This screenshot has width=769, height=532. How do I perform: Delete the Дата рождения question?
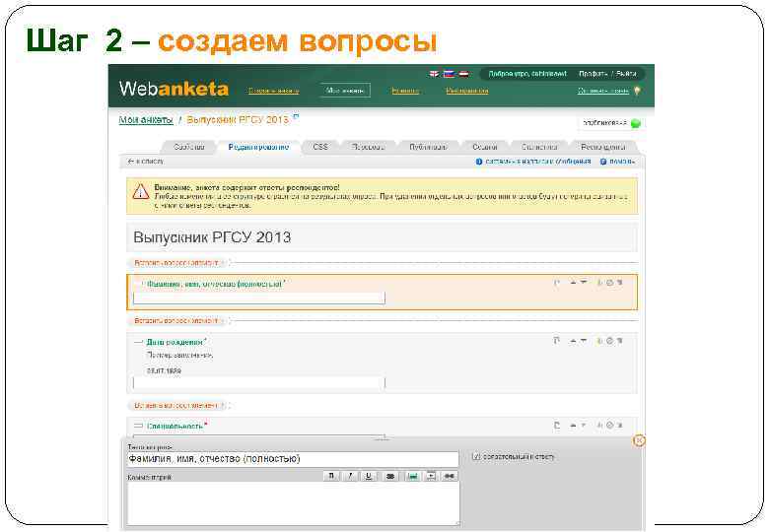[620, 341]
